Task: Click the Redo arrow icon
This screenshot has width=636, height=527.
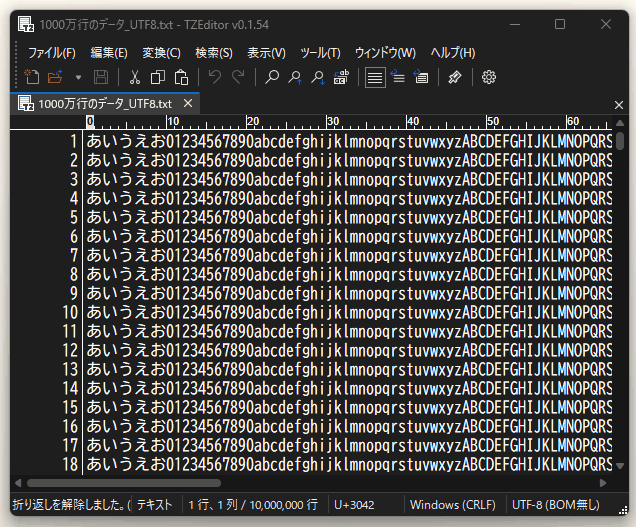Action: 238,77
